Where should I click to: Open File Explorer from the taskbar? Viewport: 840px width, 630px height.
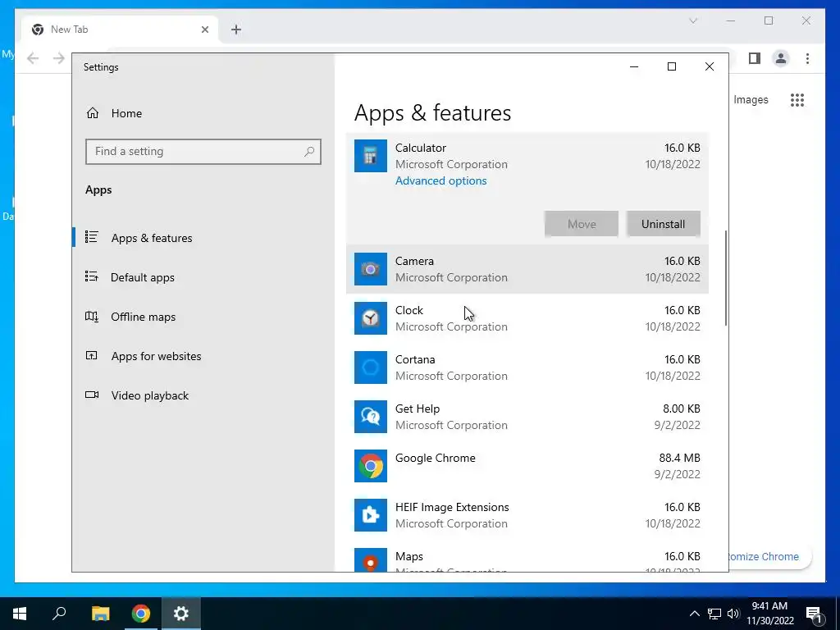(100, 614)
